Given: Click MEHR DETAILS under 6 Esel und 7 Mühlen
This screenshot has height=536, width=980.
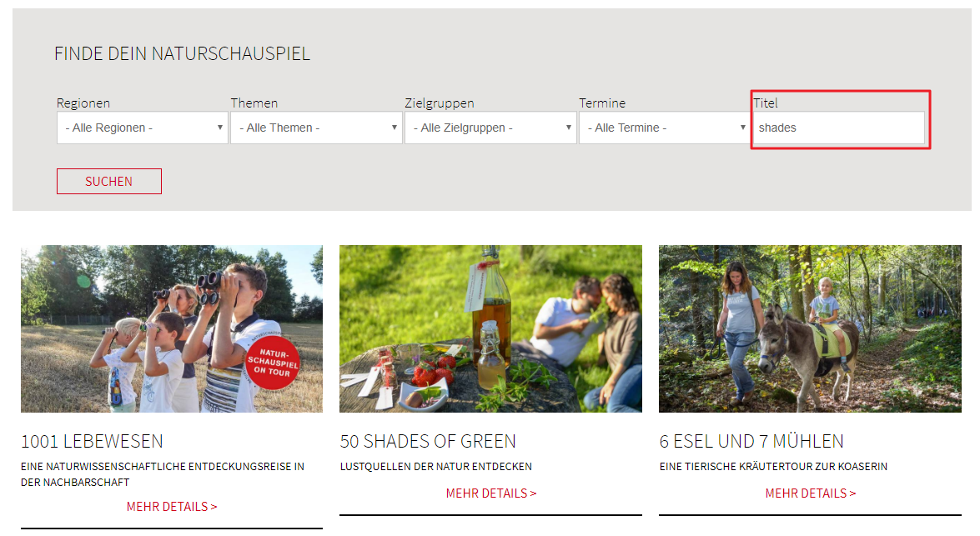Looking at the screenshot, I should 811,493.
